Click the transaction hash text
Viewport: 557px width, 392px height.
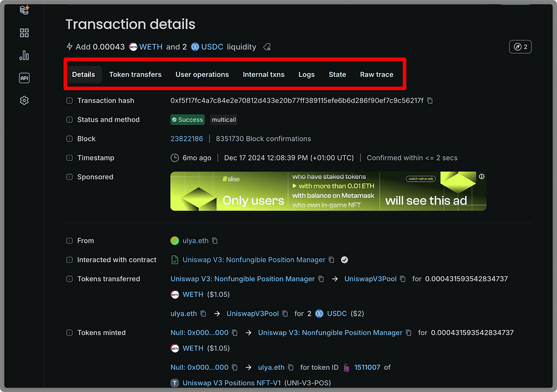click(297, 101)
